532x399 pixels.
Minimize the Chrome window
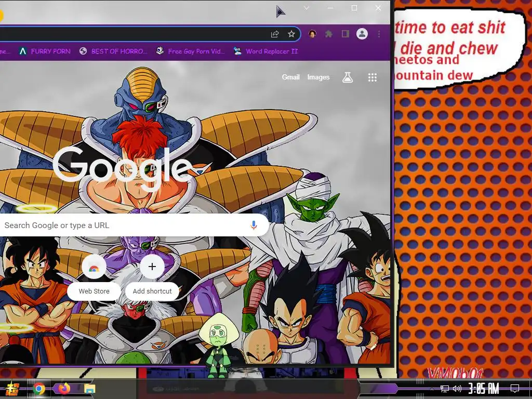click(x=330, y=8)
